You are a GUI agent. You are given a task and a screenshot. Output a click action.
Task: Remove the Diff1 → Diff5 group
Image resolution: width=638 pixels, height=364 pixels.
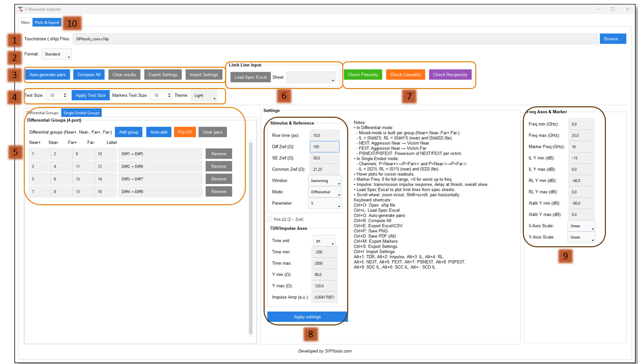[219, 154]
